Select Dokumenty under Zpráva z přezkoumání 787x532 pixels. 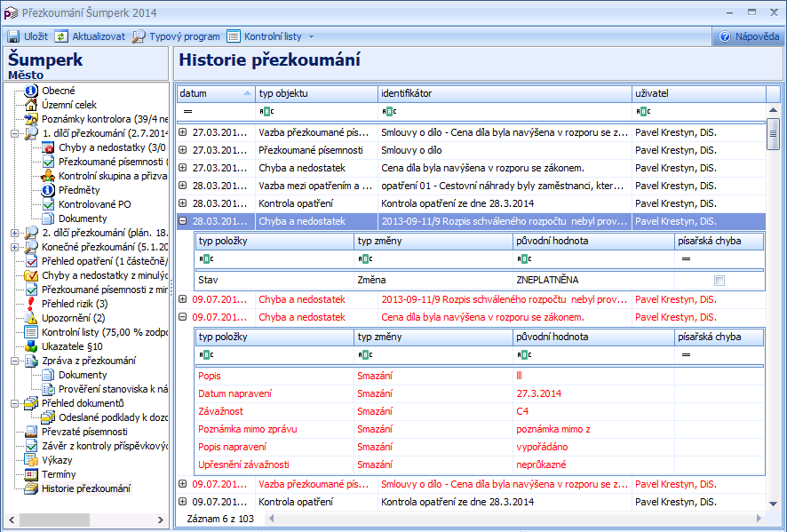83,375
